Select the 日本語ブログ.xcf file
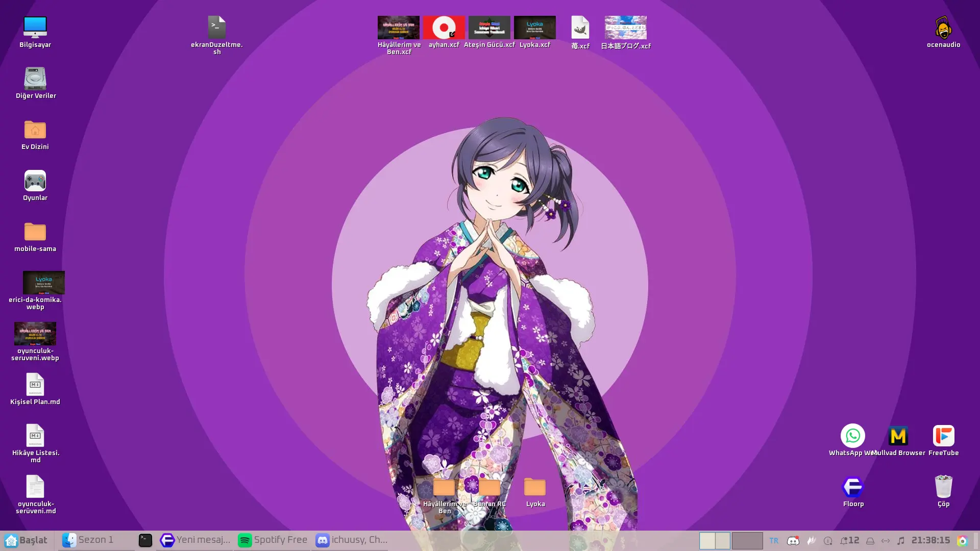This screenshot has width=980, height=551. pyautogui.click(x=626, y=32)
